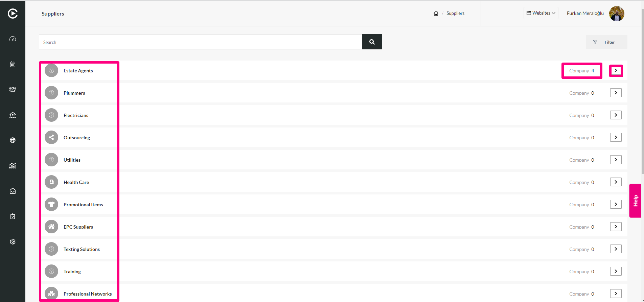Viewport: 644px width, 302px height.
Task: Click the user profile avatar
Action: pos(617,14)
